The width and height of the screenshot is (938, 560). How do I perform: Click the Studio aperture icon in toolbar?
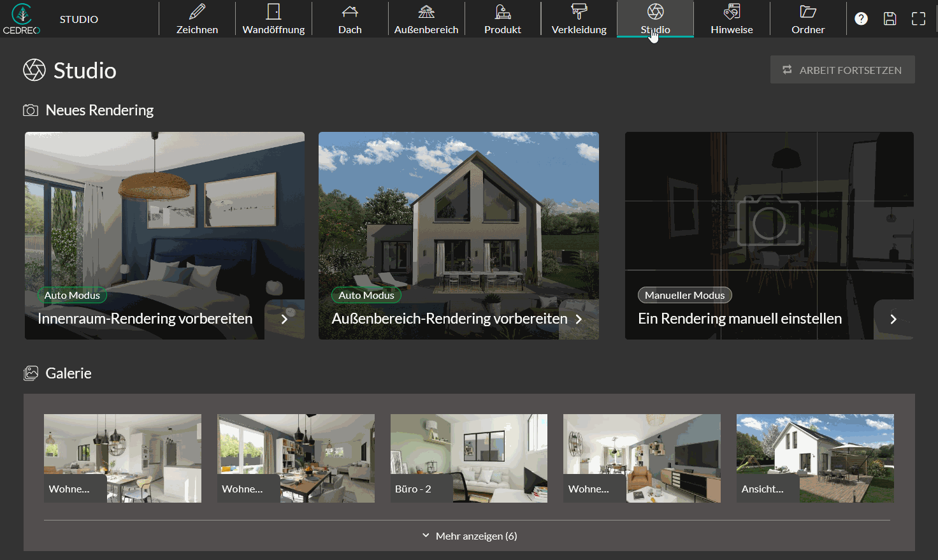656,11
